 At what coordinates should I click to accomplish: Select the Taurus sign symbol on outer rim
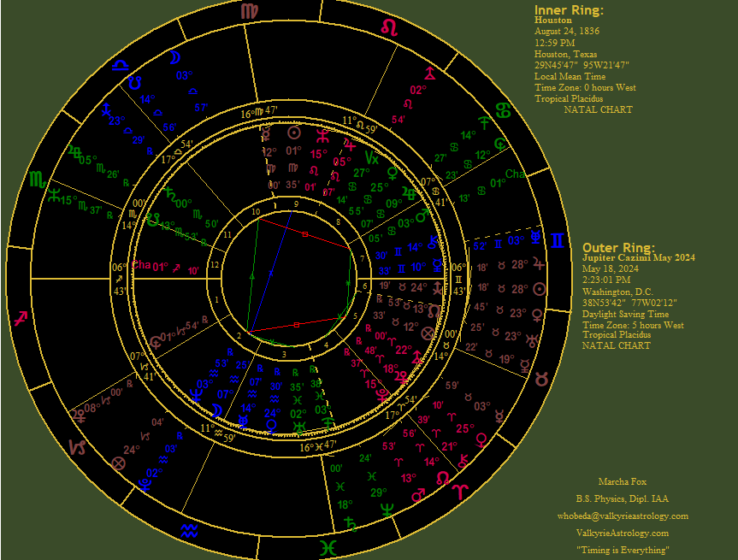pos(541,377)
